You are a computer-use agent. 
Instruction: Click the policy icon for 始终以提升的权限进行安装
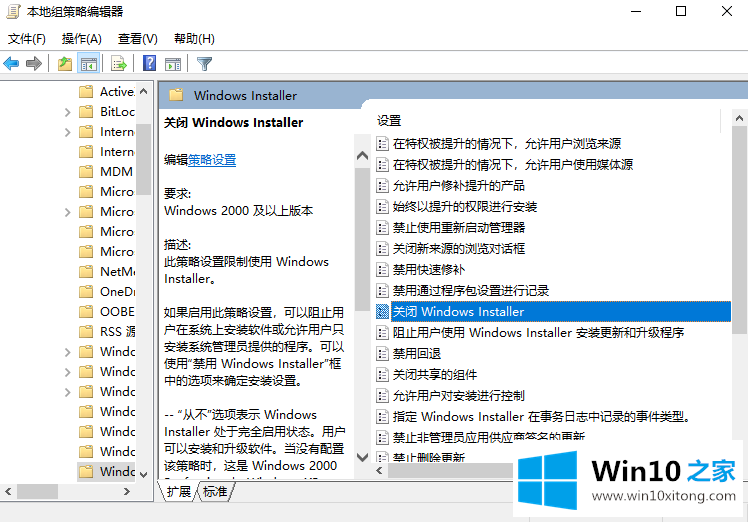pos(382,207)
